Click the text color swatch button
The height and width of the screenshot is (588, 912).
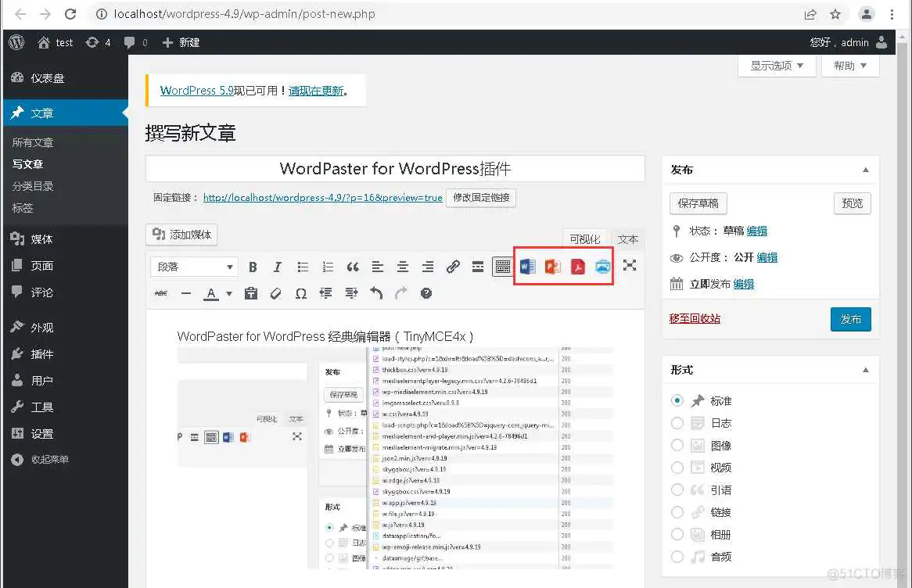210,293
